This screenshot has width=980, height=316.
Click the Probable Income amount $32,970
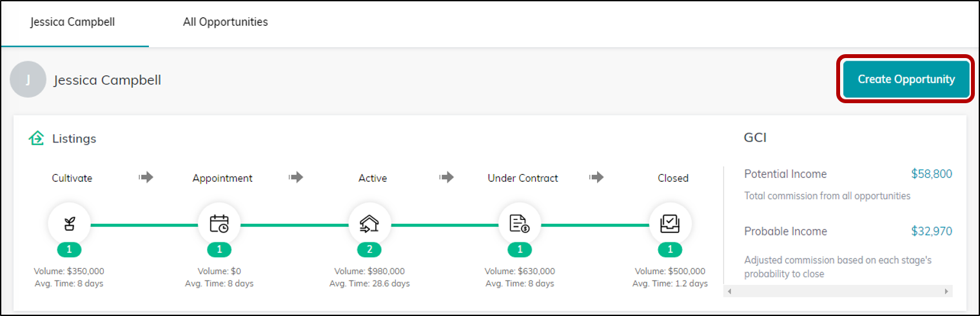point(932,232)
